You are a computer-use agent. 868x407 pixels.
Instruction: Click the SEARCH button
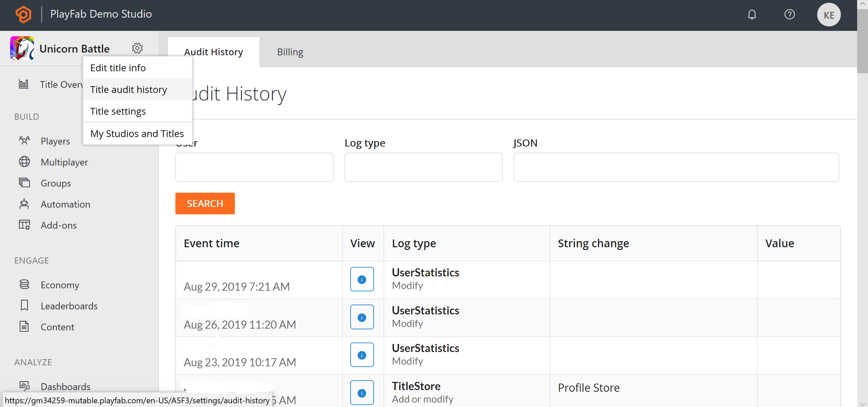pyautogui.click(x=205, y=203)
